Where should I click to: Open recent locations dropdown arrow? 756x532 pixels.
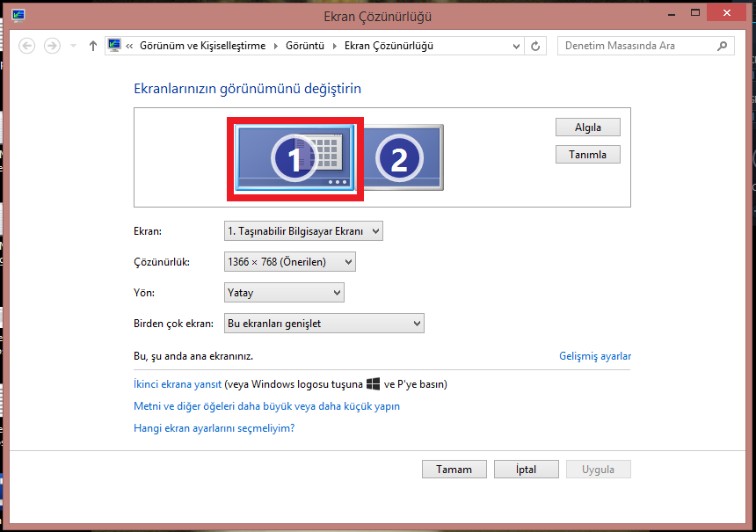click(73, 46)
